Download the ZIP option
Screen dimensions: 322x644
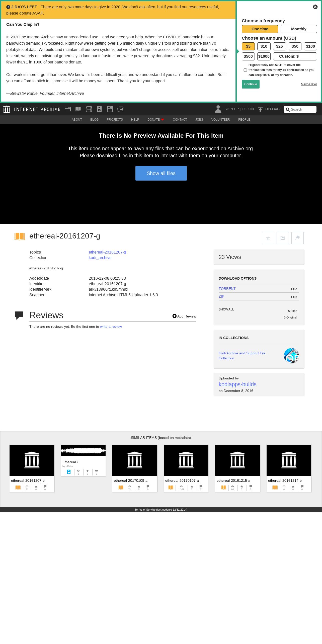[221, 296]
